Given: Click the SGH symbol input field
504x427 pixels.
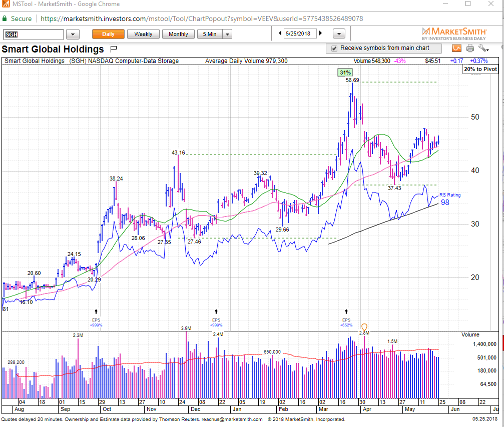Looking at the screenshot, I should coord(34,34).
